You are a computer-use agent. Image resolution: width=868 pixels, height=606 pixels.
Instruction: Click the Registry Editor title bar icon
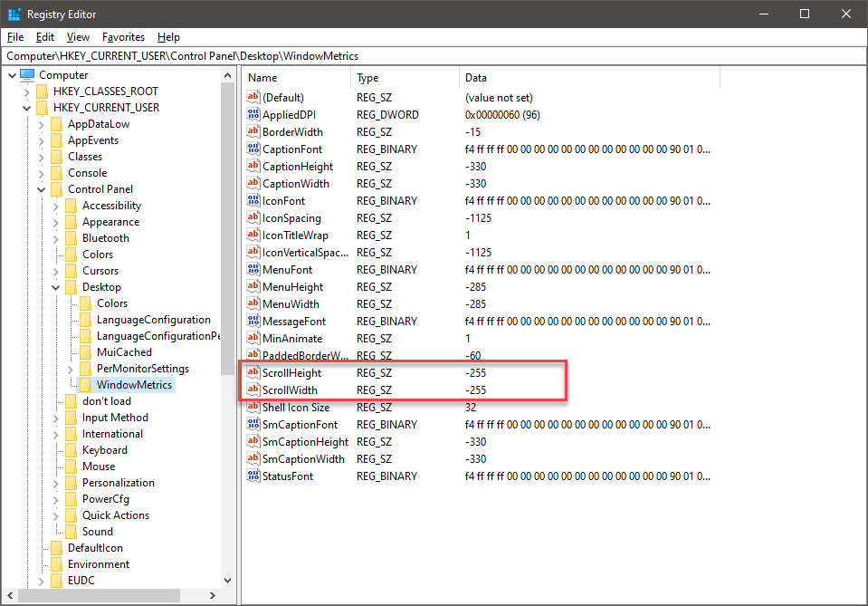(13, 14)
